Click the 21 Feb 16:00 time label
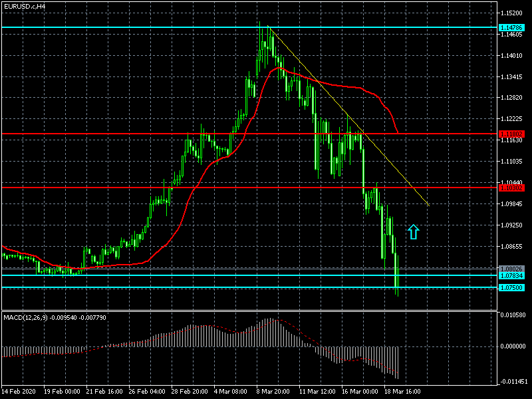This screenshot has width=532, height=399. coord(104,392)
